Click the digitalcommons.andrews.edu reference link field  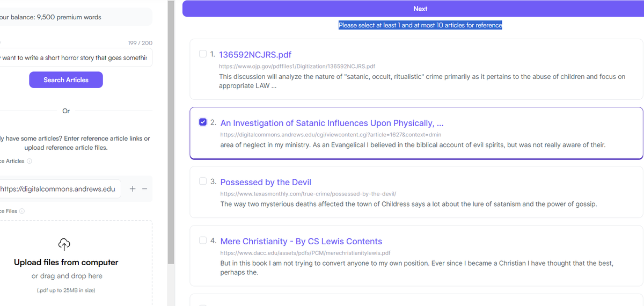[x=60, y=188]
